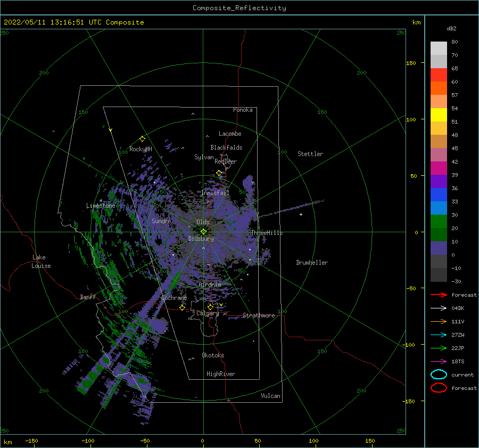Click the cyan current ellipse icon

coord(439,374)
